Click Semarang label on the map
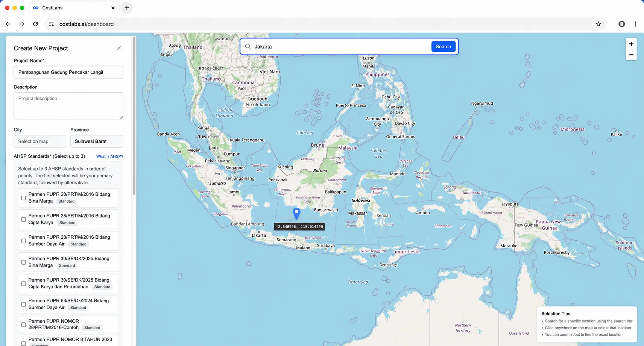The image size is (644, 346). pyautogui.click(x=286, y=240)
